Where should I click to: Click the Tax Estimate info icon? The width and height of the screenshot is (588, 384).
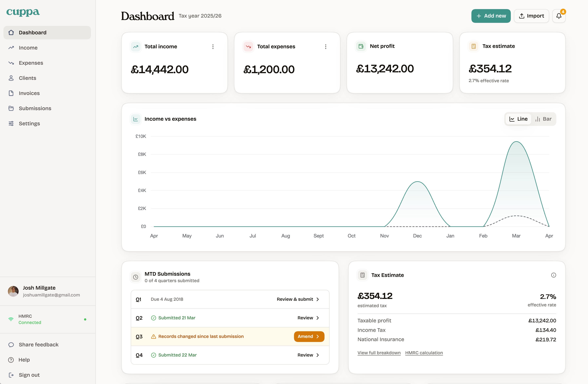tap(554, 275)
